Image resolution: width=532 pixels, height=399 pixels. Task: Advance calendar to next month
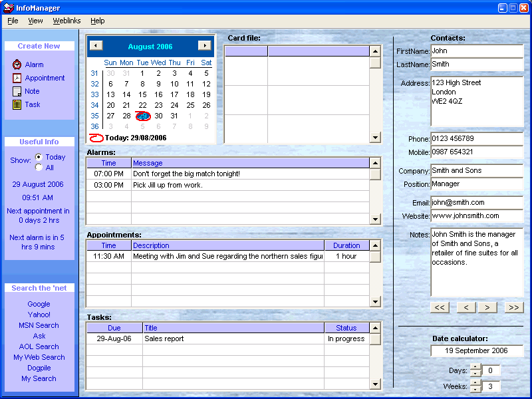(205, 45)
